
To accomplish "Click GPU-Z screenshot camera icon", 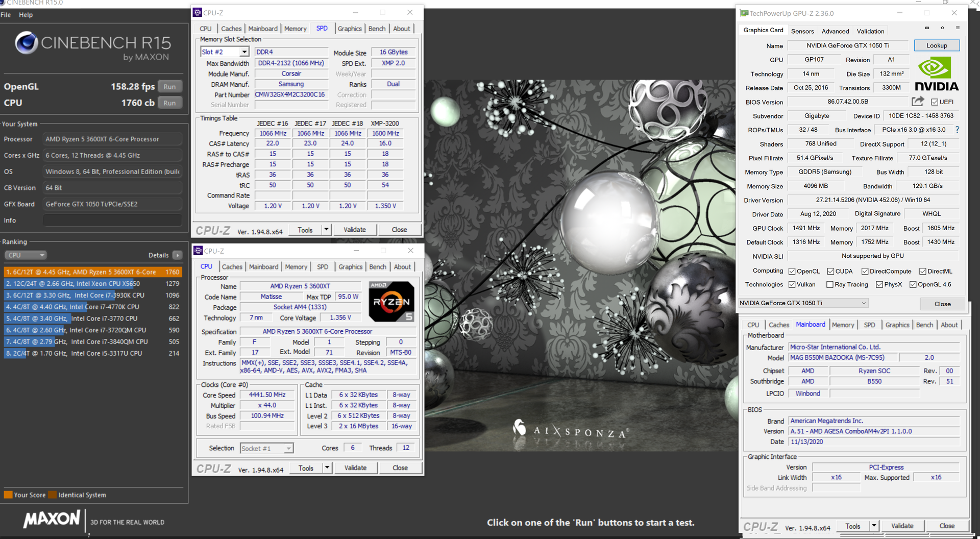I will [927, 28].
